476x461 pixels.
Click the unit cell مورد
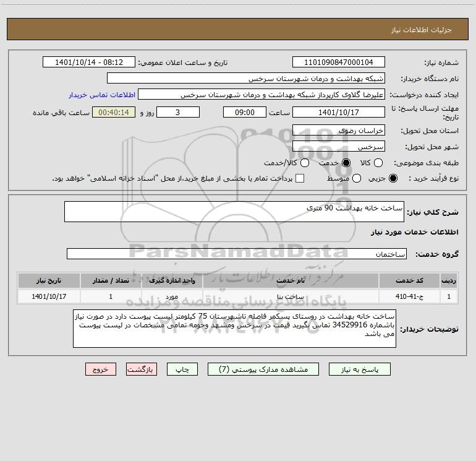pyautogui.click(x=172, y=296)
